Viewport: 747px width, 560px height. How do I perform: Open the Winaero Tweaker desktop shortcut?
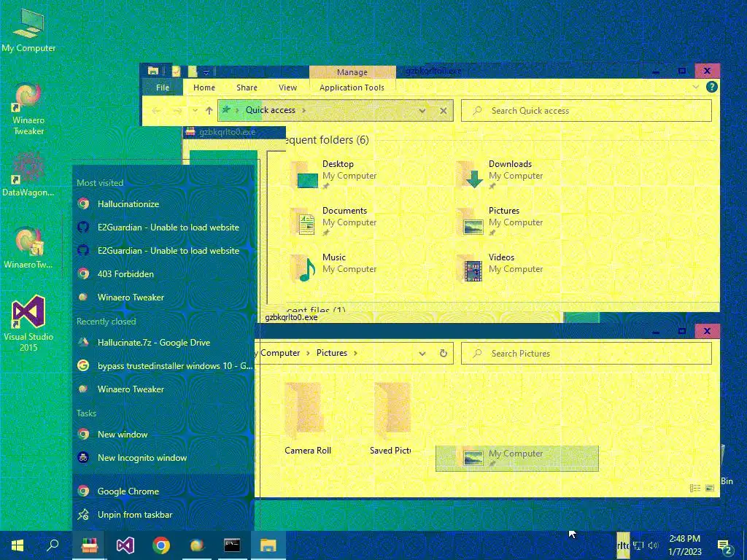tap(28, 109)
